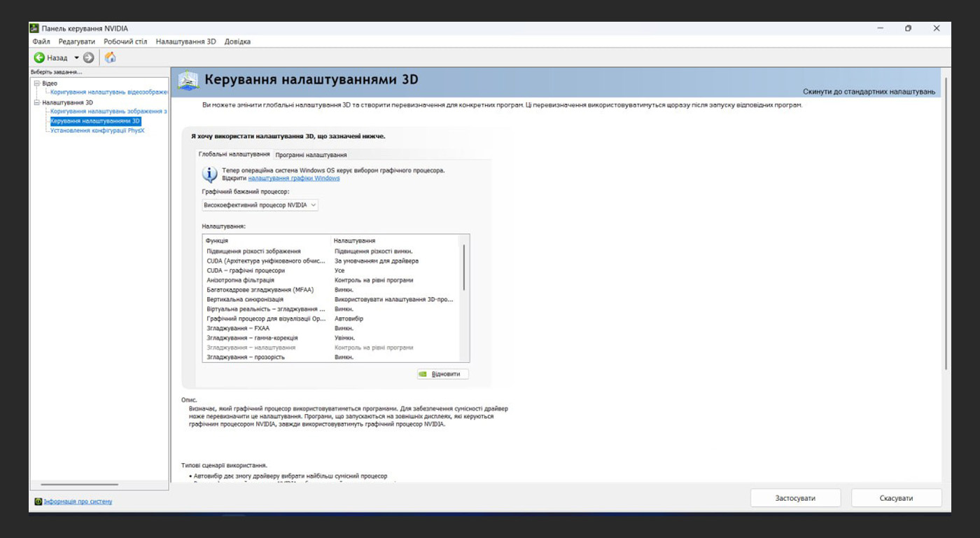
Task: Click the 3D settings header icon
Action: [x=188, y=81]
